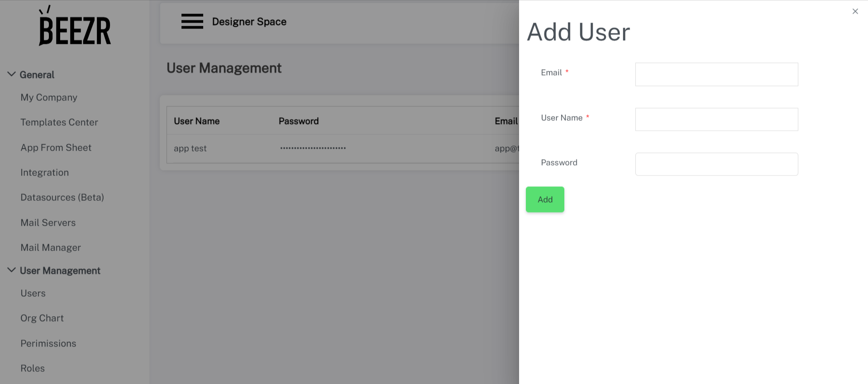868x384 pixels.
Task: Select Users in the sidebar
Action: pos(33,293)
